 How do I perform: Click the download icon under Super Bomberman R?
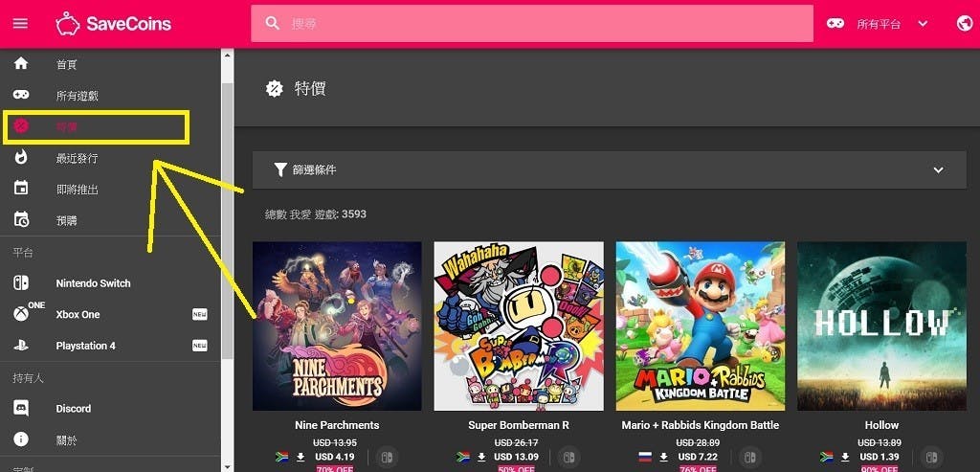point(482,457)
